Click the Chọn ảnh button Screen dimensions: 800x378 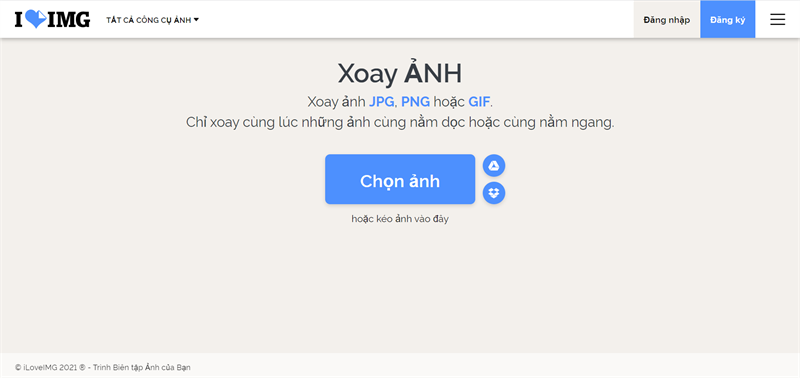tap(400, 179)
